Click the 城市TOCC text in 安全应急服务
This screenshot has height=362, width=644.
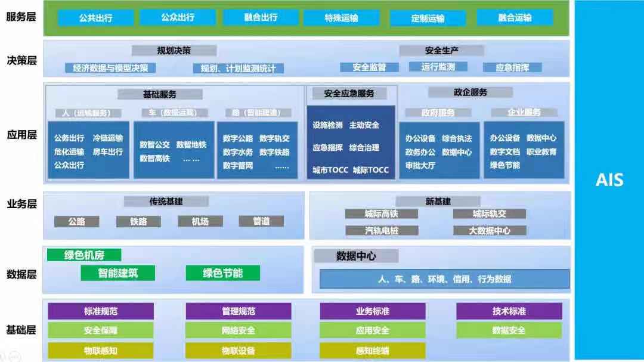point(330,170)
